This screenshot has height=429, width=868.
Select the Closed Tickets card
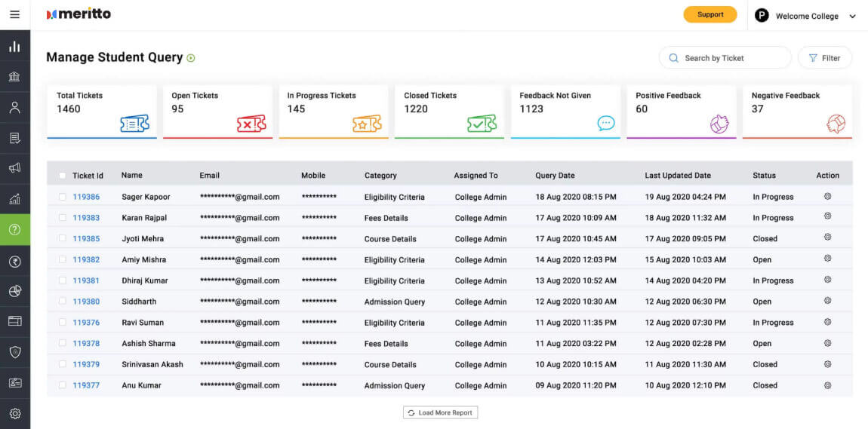pos(449,112)
